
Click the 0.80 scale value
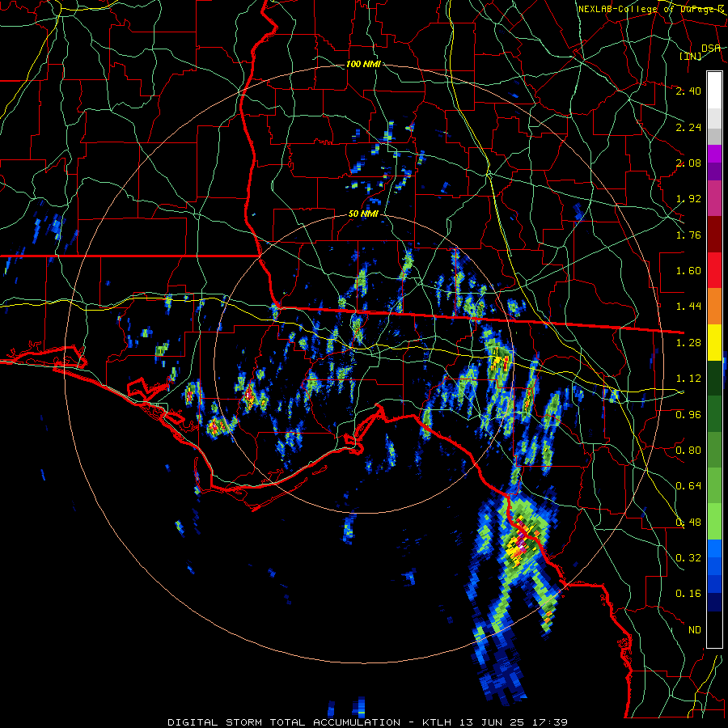tap(688, 451)
